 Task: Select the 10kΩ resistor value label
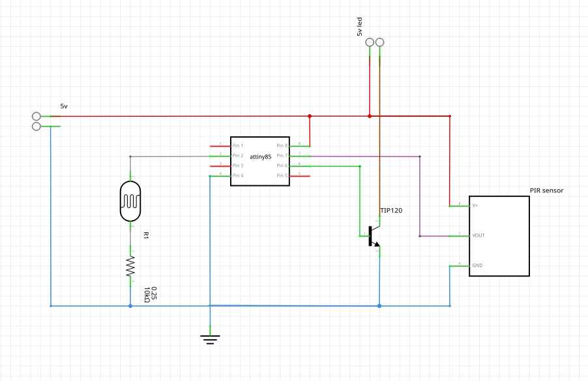coord(147,295)
